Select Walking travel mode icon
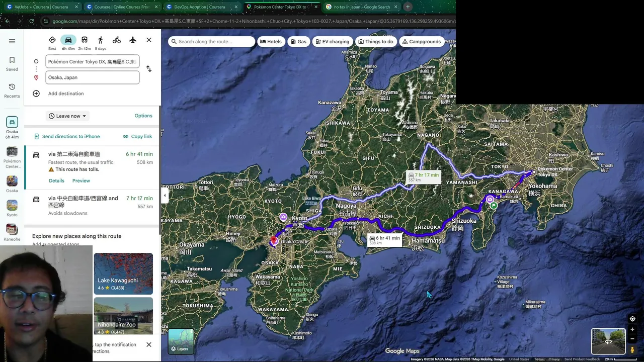644x362 pixels. click(101, 40)
